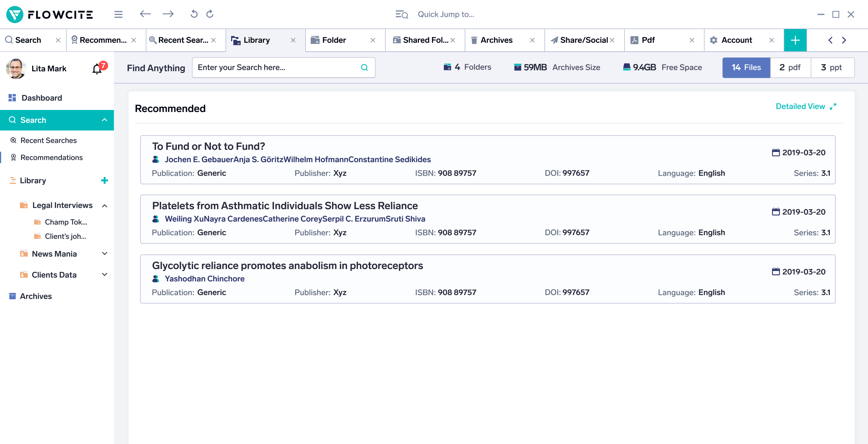Expand the Clients Data folder
Screen dimensions: 868x444
105,274
